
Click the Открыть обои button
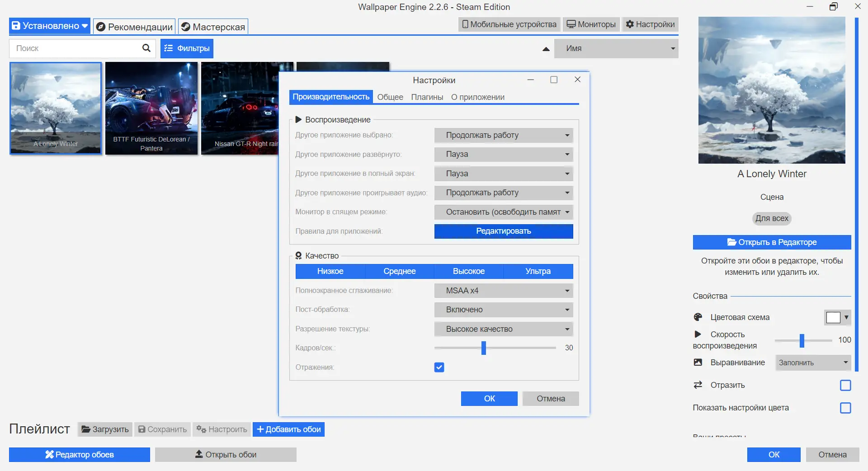(x=226, y=455)
